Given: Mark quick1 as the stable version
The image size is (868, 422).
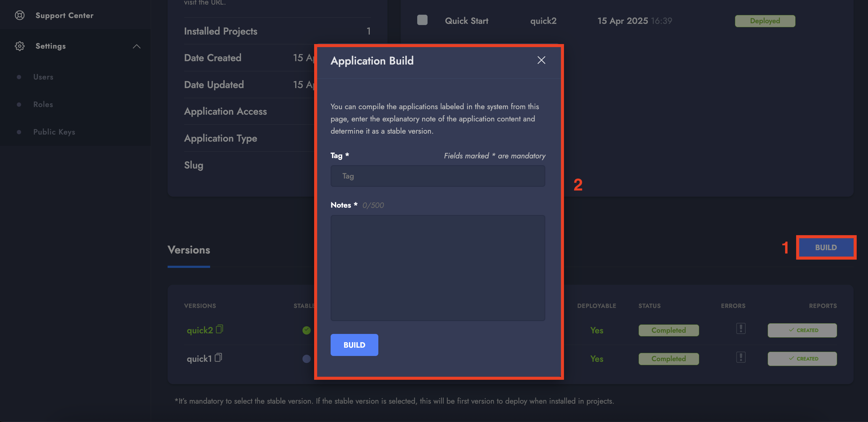Looking at the screenshot, I should [306, 359].
